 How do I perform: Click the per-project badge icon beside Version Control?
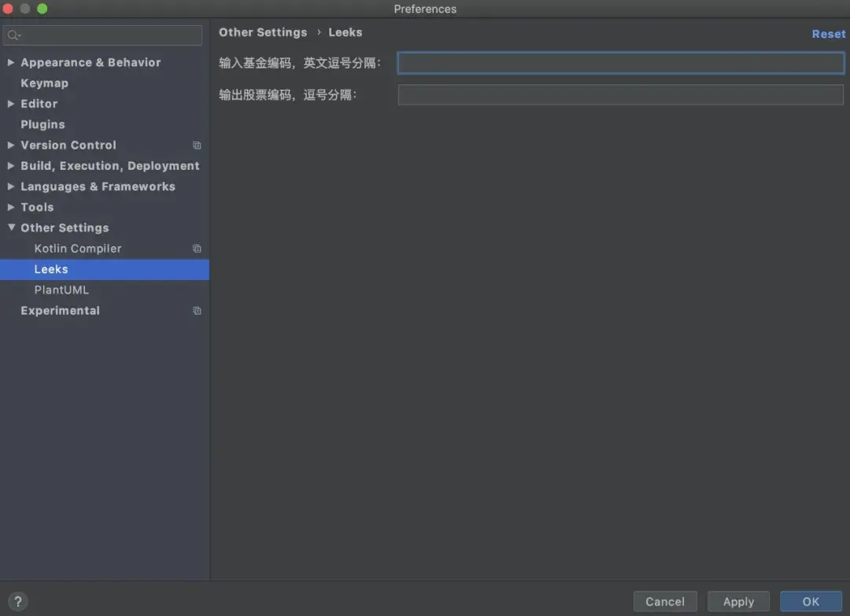click(196, 145)
